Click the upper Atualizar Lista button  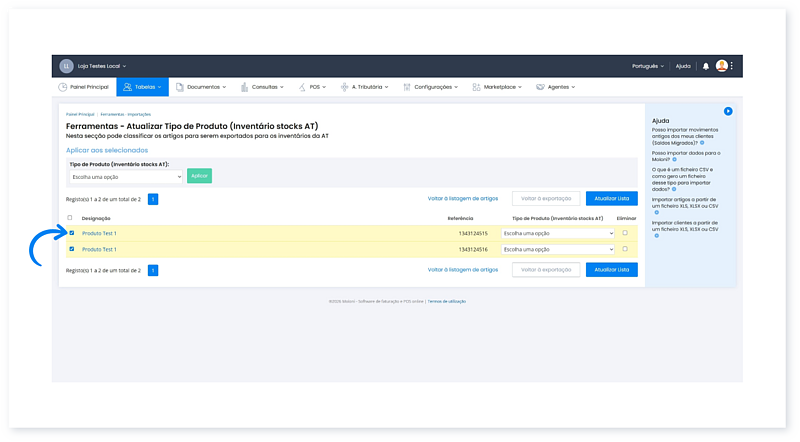612,199
